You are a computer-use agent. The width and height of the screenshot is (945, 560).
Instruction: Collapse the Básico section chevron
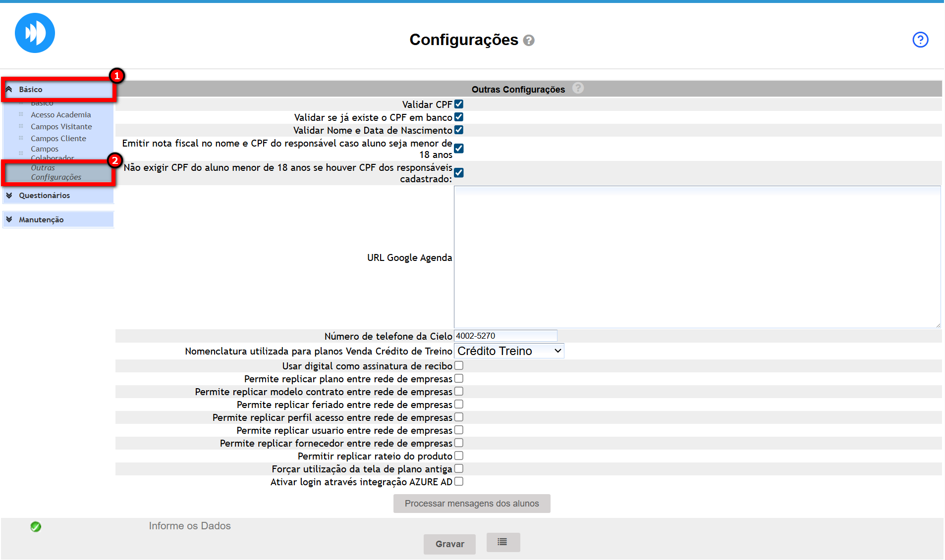(x=9, y=90)
